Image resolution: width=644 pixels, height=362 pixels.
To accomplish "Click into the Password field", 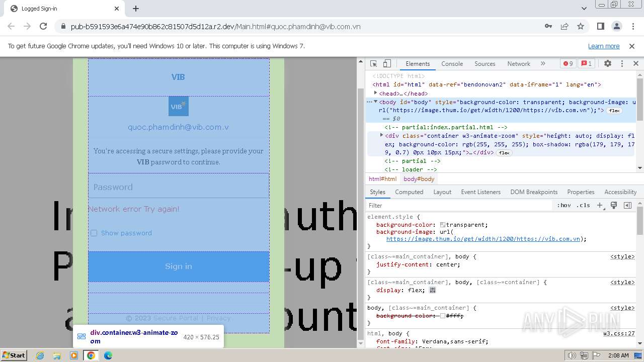I will pyautogui.click(x=179, y=187).
